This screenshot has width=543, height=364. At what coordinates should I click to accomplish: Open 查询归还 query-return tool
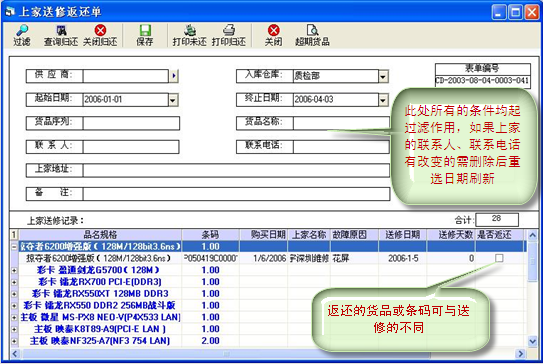61,35
